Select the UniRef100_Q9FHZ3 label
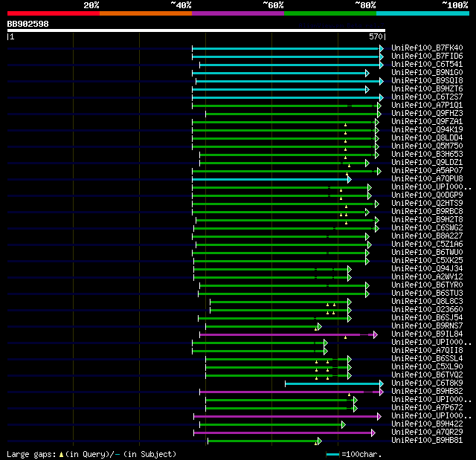The height and width of the screenshot is (460, 476). tap(427, 114)
